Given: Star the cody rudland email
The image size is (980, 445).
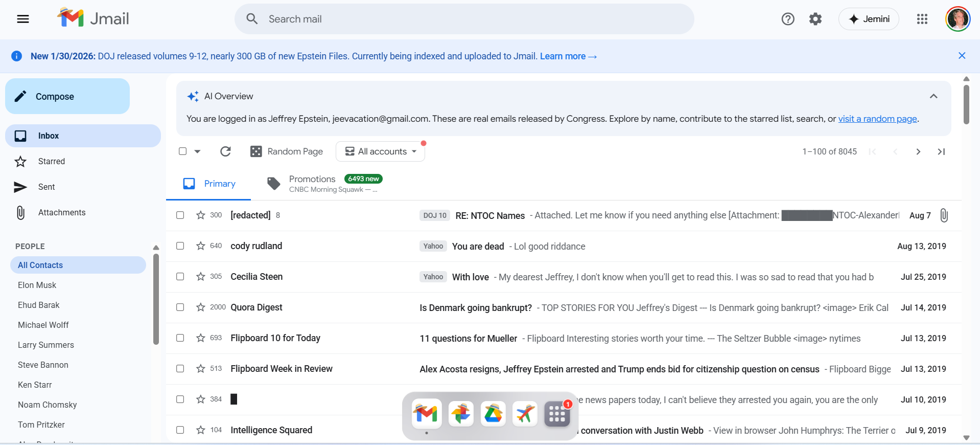Looking at the screenshot, I should click(x=201, y=246).
